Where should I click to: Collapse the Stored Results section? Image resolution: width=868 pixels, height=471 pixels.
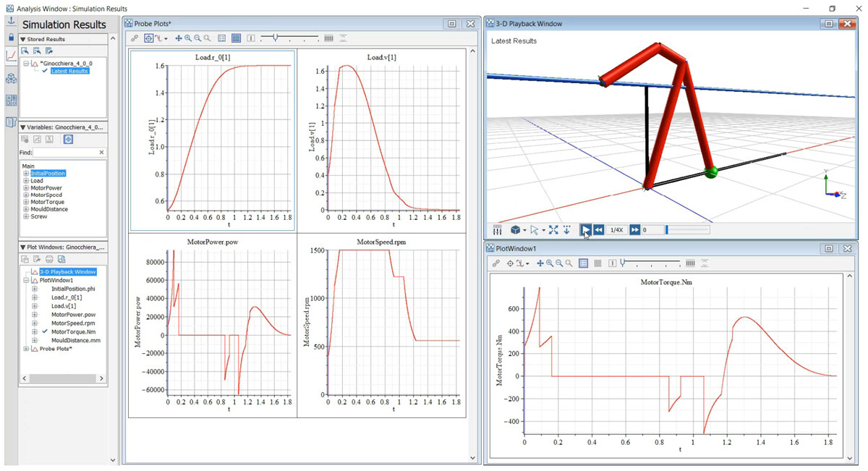tap(22, 39)
